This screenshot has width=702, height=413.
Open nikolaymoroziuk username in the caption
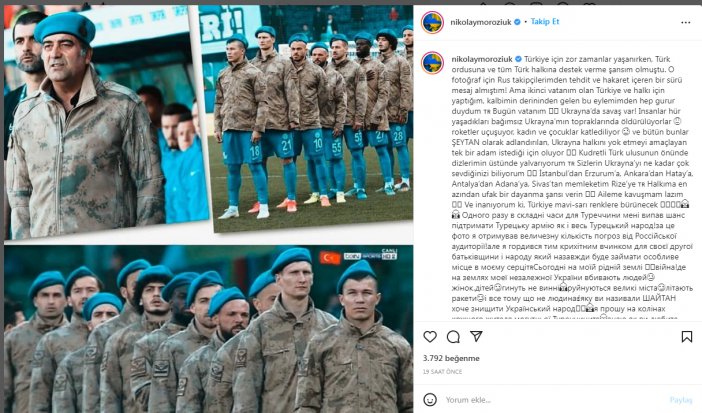482,59
